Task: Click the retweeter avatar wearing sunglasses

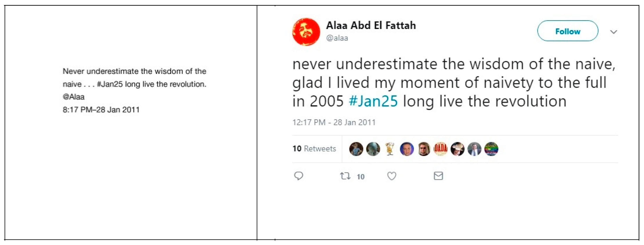Action: [424, 149]
